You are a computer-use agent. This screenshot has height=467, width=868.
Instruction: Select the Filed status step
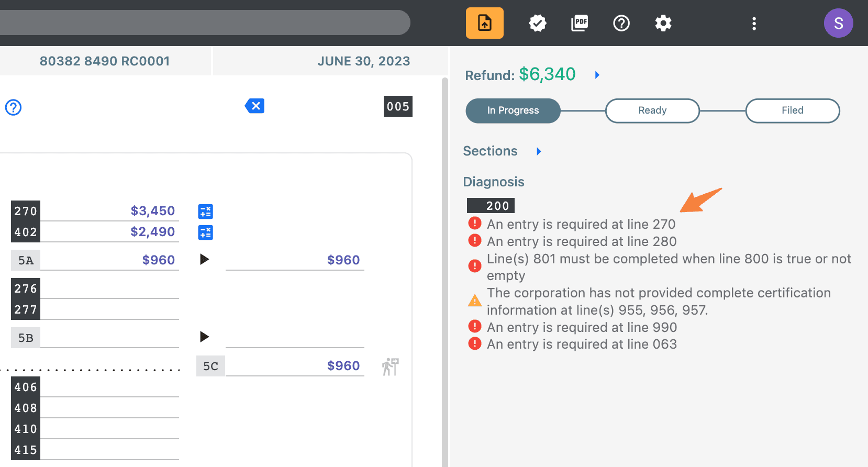793,110
